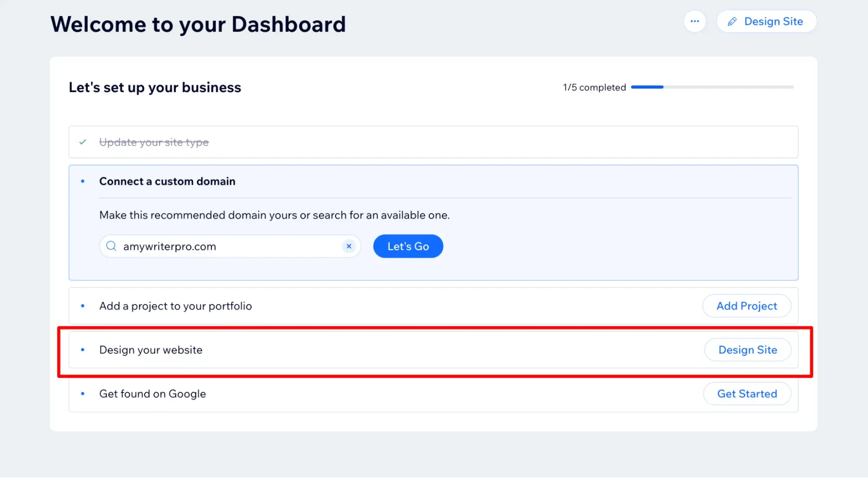Viewport: 868px width, 478px height.
Task: Expand the Design your website step
Action: pos(151,350)
